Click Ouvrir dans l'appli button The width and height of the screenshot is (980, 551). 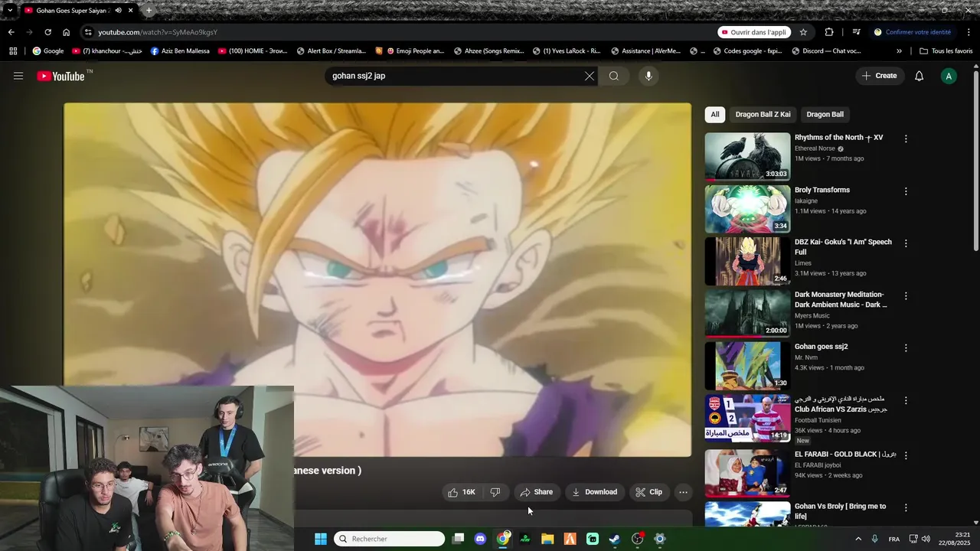pyautogui.click(x=754, y=32)
